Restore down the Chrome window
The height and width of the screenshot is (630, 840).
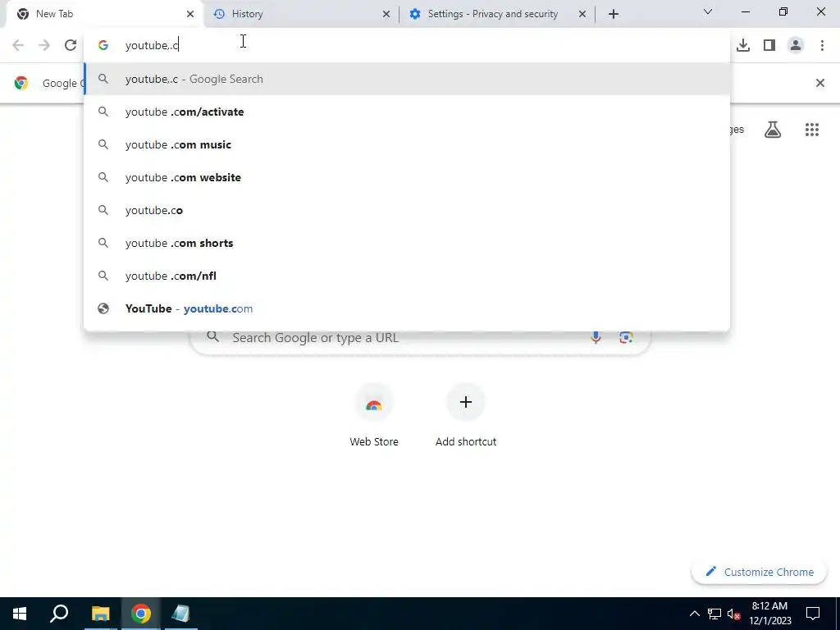(783, 11)
